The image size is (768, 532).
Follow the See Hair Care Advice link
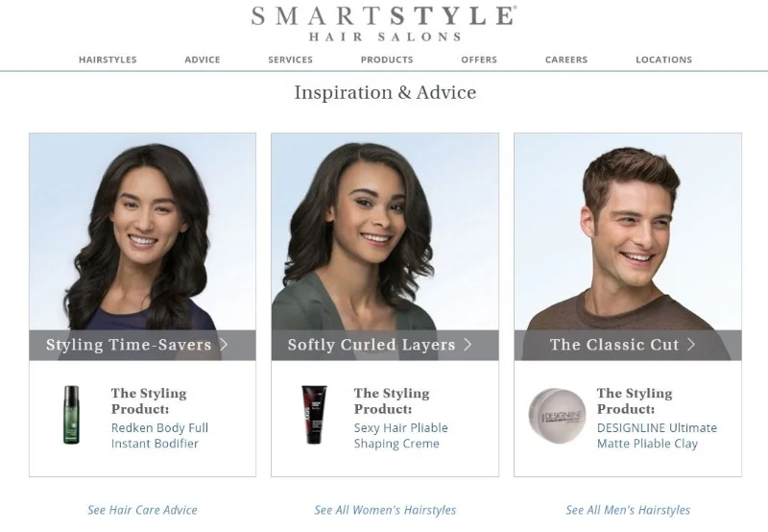coord(142,510)
